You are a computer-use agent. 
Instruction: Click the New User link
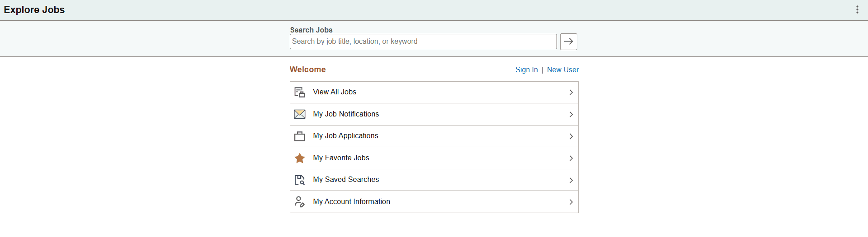tap(562, 70)
